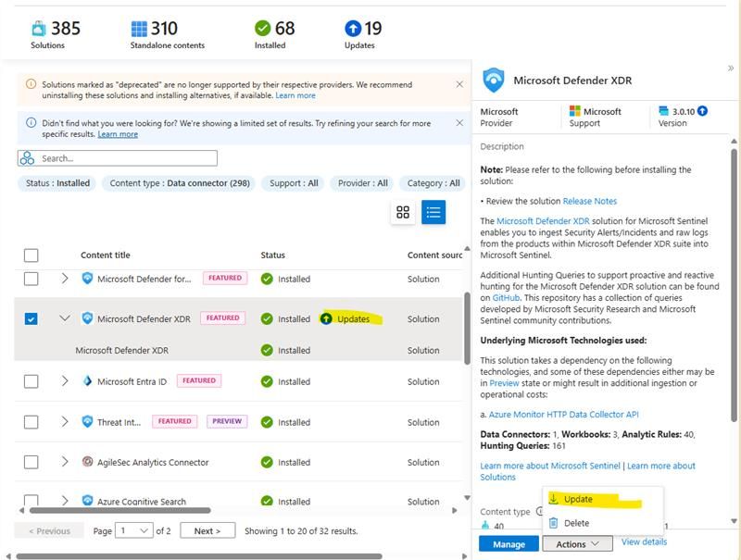Click the details pane vertical scrollbar

tap(734, 285)
